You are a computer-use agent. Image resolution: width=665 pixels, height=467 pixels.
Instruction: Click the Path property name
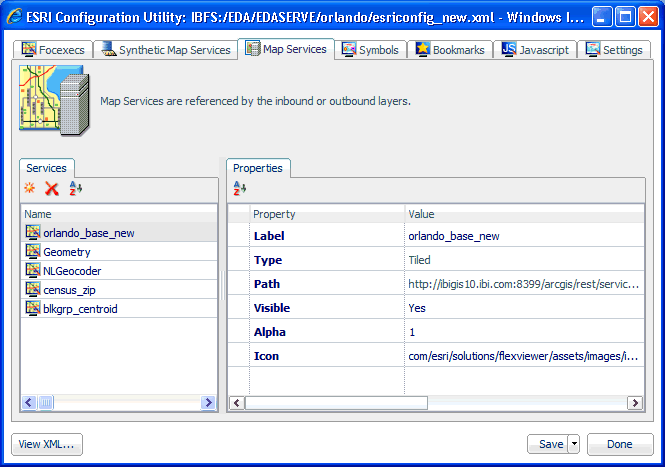267,284
